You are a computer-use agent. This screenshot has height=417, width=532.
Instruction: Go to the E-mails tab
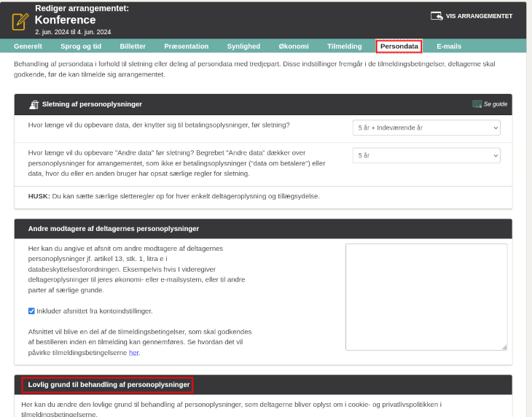click(x=449, y=46)
